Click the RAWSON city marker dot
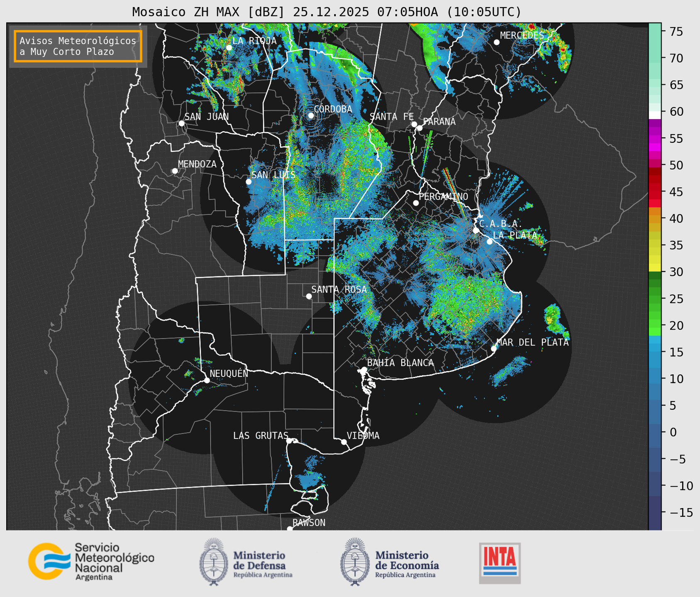Viewport: 700px width, 597px height. 290,529
